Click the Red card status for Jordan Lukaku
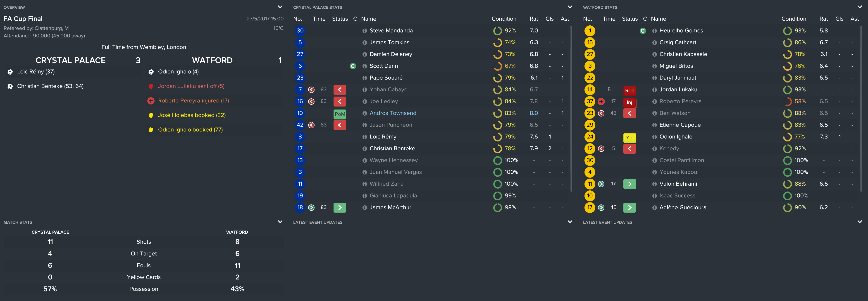 coord(630,90)
